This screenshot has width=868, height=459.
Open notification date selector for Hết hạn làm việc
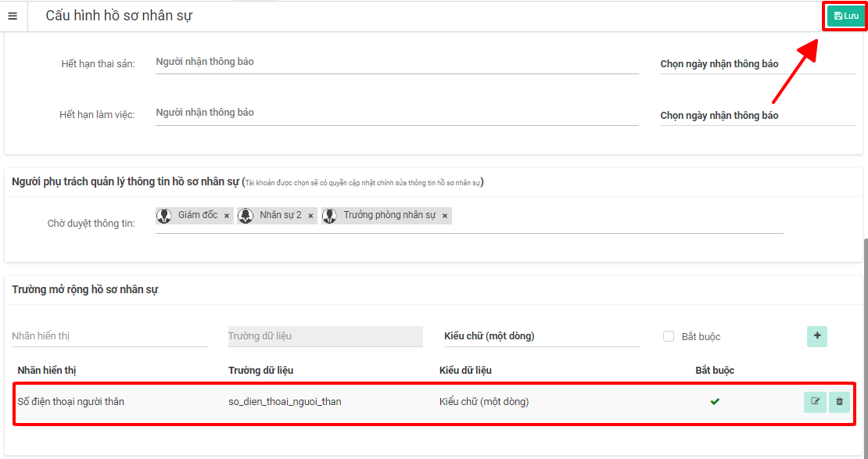(757, 116)
